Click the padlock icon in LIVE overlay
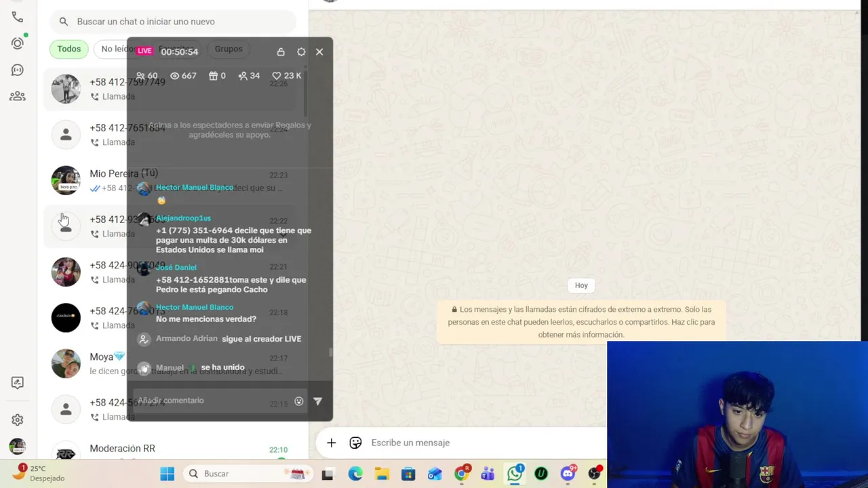The height and width of the screenshot is (488, 868). 281,52
